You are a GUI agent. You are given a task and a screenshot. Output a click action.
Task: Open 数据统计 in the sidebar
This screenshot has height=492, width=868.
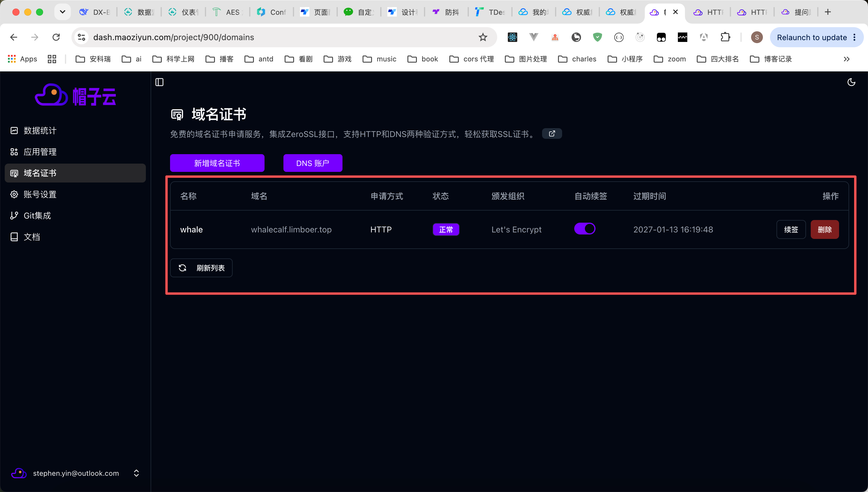[75, 131]
